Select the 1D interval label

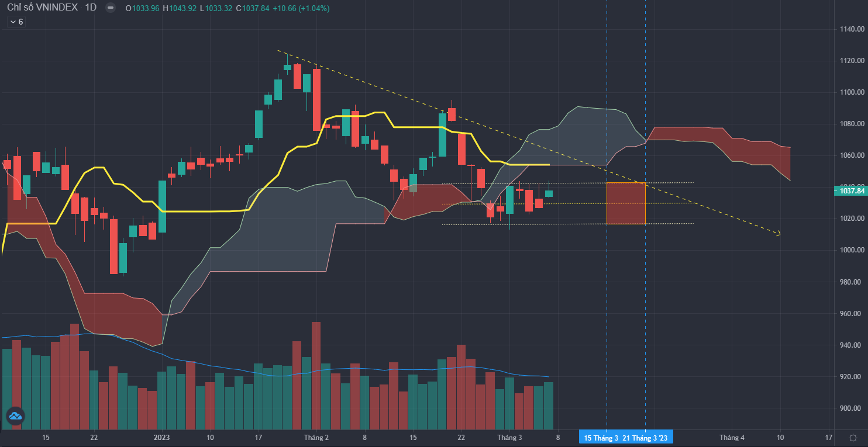click(x=90, y=8)
